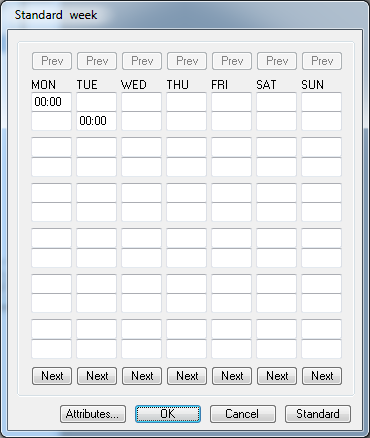The width and height of the screenshot is (370, 438).
Task: Cancel the Standard week dialog
Action: 243,414
